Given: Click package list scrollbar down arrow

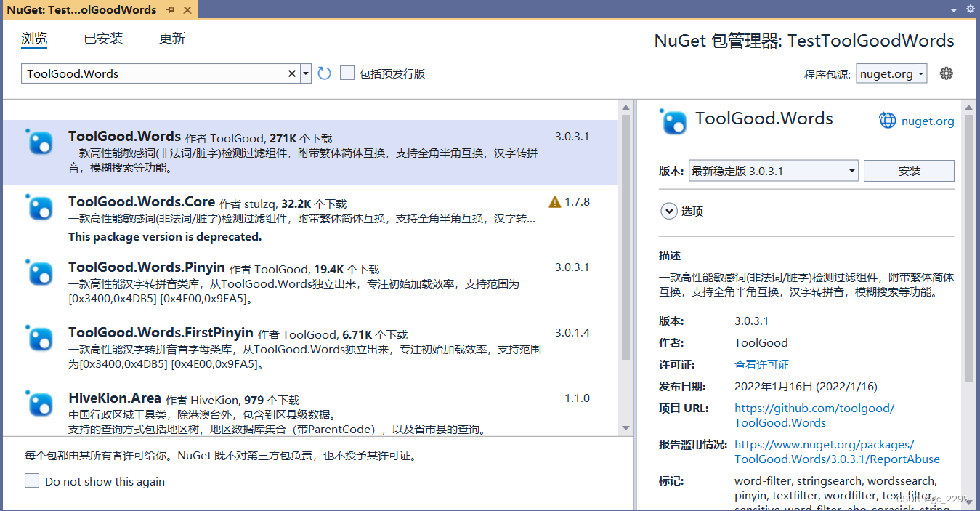Looking at the screenshot, I should point(626,427).
